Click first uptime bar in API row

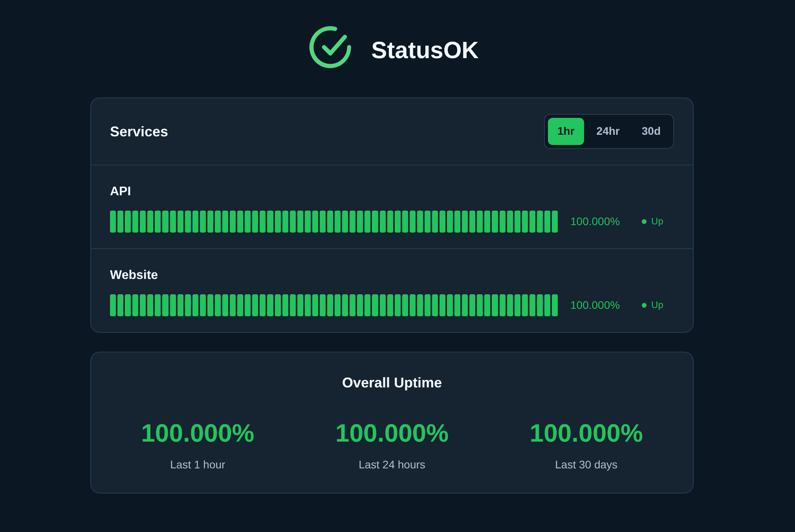[113, 222]
